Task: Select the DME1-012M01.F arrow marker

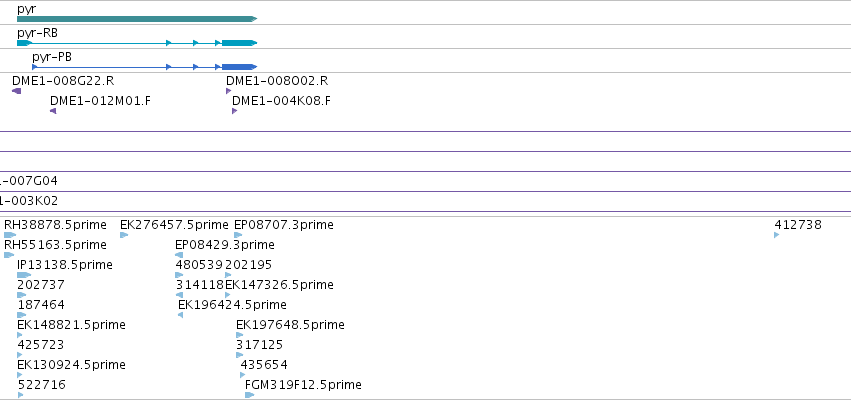Action: 53,111
